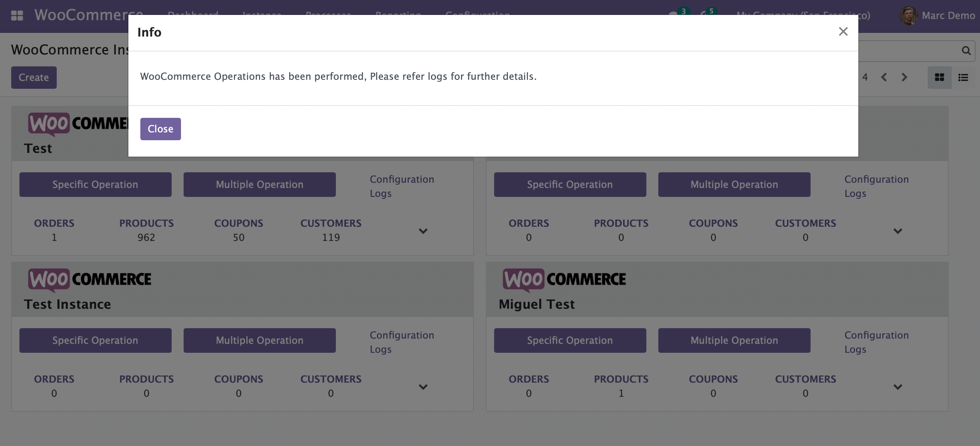Close the Info dialog

point(160,129)
